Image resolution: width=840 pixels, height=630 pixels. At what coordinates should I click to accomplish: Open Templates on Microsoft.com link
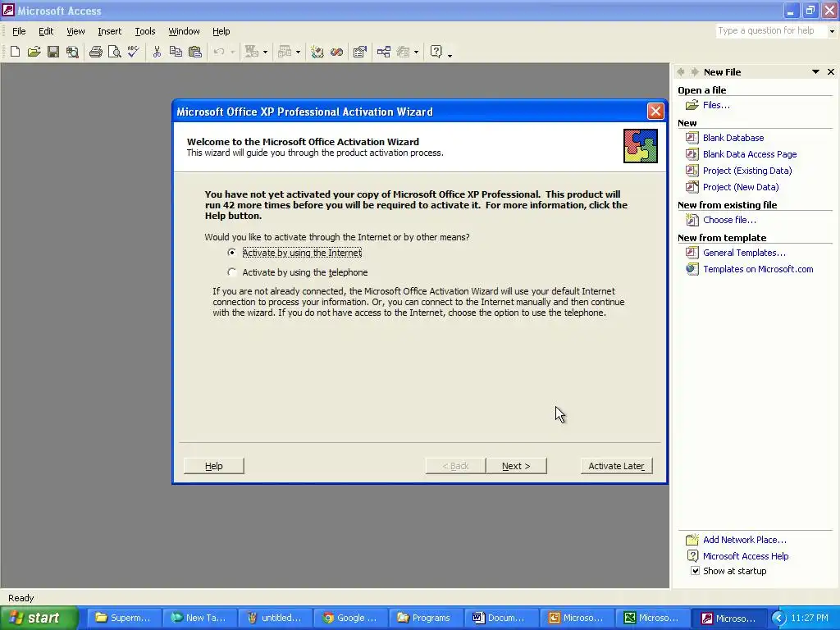(x=758, y=269)
